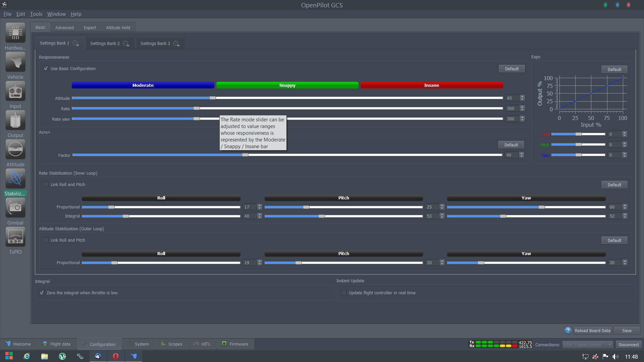The image size is (644, 362).
Task: Uncheck Use Basic Configuration checkbox
Action: click(x=46, y=68)
